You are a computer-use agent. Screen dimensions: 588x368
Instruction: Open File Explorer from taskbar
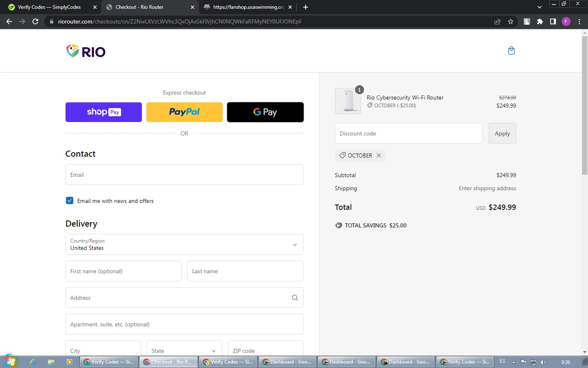coord(51,362)
